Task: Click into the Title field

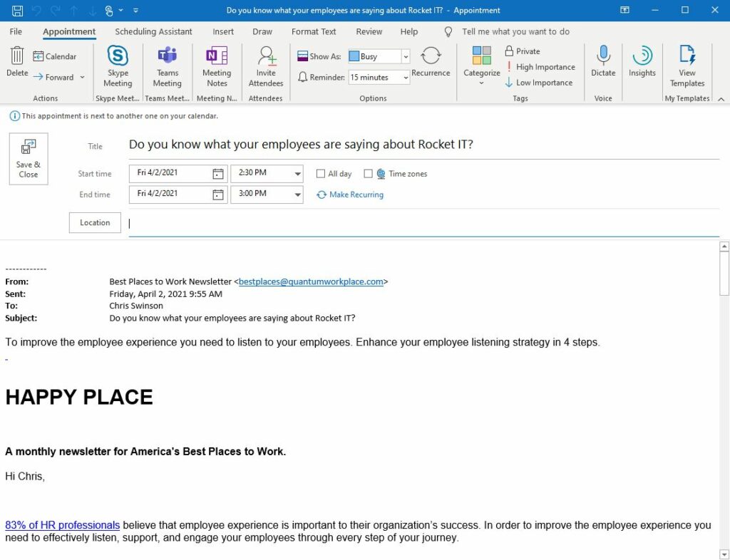Action: (x=423, y=145)
